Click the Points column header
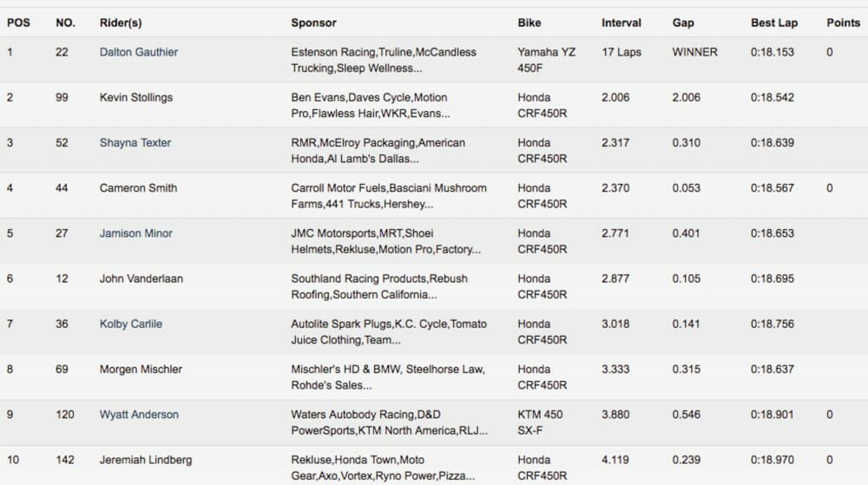This screenshot has height=485, width=868. click(x=844, y=23)
